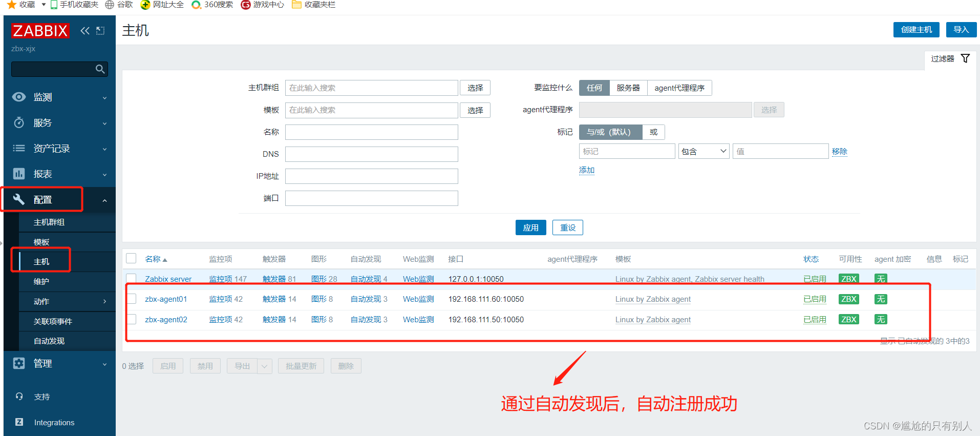Open 收藏 bookmarks dropdown arrow
Image resolution: width=980 pixels, height=436 pixels.
44,5
